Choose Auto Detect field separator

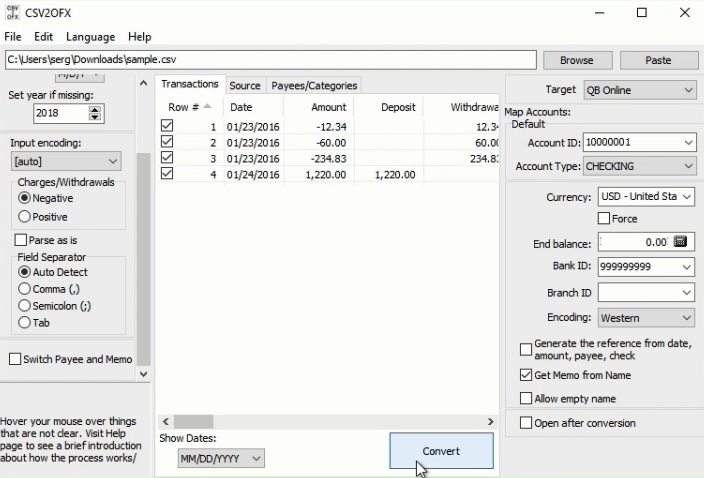24,272
